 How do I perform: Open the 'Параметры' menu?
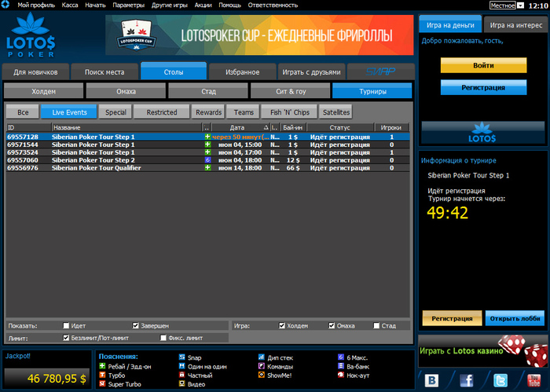128,5
